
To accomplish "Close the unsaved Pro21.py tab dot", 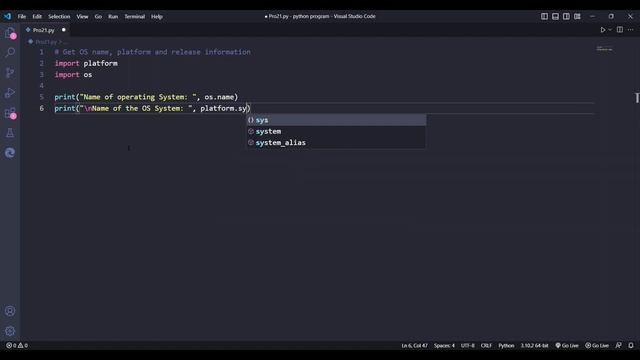I will pyautogui.click(x=64, y=30).
